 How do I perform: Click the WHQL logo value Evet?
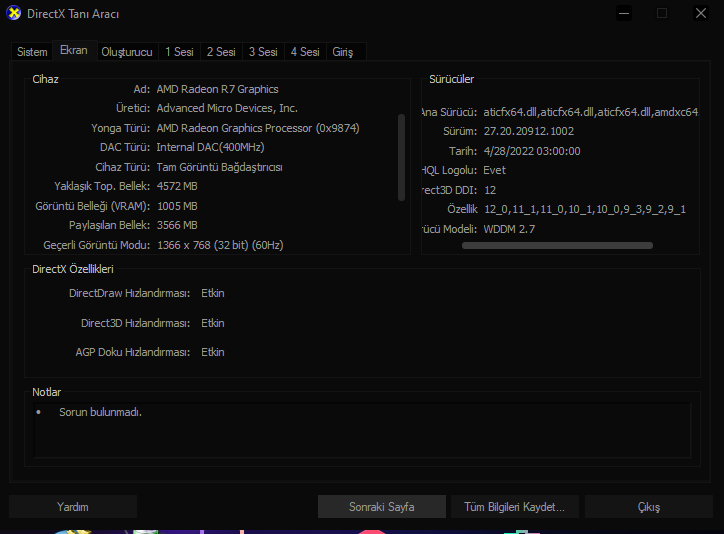pyautogui.click(x=495, y=170)
